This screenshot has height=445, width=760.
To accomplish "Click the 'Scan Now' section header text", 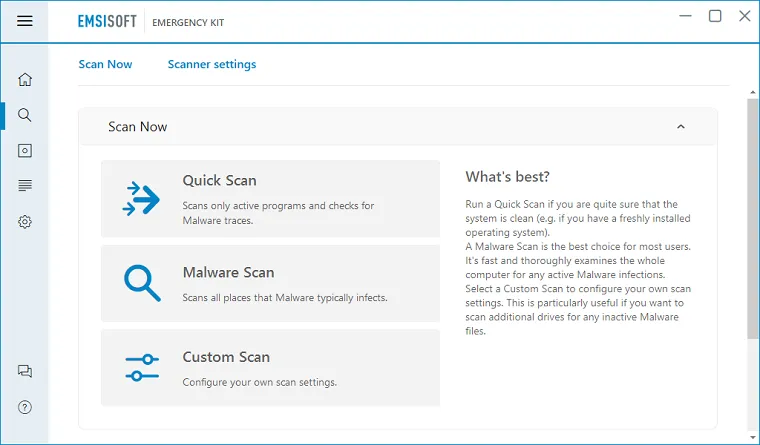I will pos(138,127).
